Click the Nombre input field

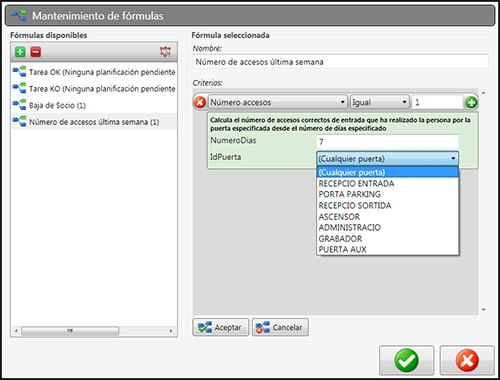[x=340, y=62]
